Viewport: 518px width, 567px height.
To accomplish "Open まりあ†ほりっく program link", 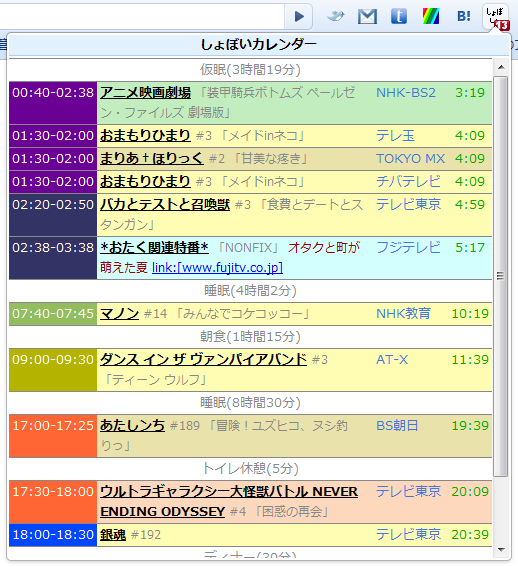I will coord(152,159).
